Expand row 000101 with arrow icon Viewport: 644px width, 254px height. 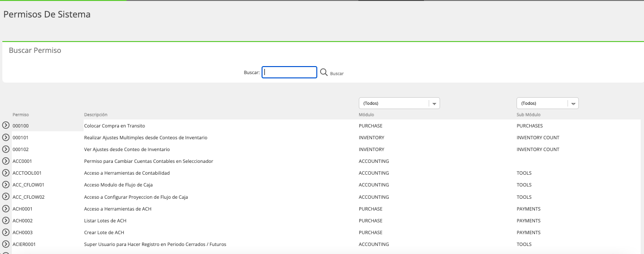6,137
